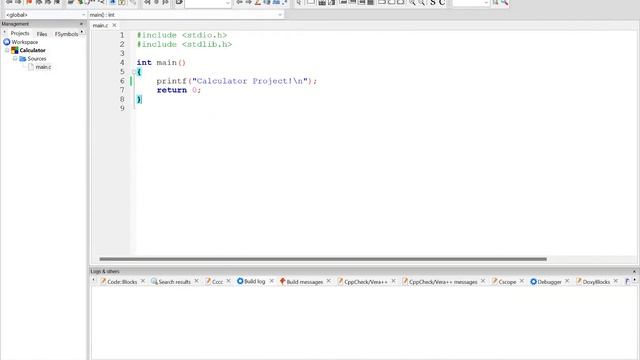Image resolution: width=640 pixels, height=360 pixels.
Task: Open the CppCheck/Vera++ tab
Action: (x=366, y=282)
